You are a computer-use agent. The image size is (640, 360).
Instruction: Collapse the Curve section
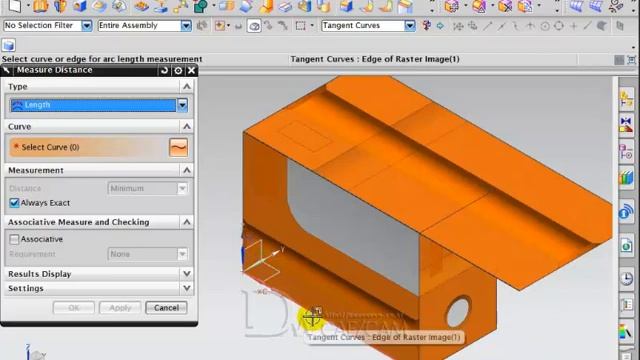tap(187, 127)
